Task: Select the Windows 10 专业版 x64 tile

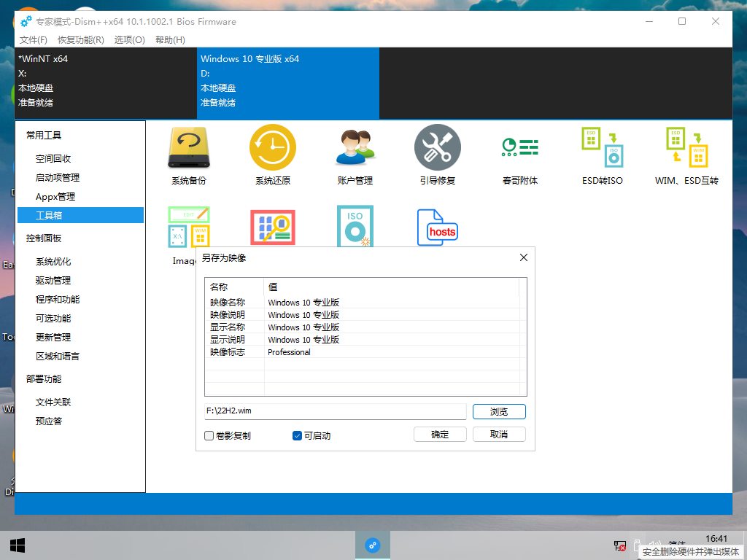Action: click(x=288, y=83)
